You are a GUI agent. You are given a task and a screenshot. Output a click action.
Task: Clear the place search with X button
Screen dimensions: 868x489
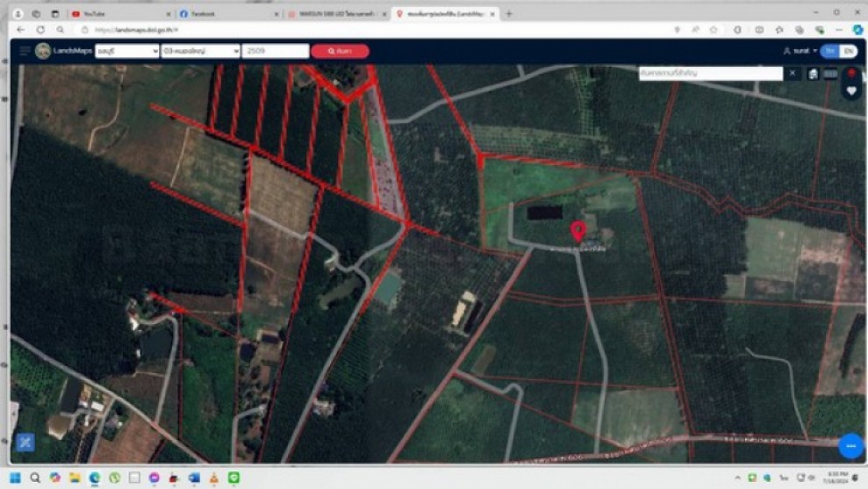793,74
